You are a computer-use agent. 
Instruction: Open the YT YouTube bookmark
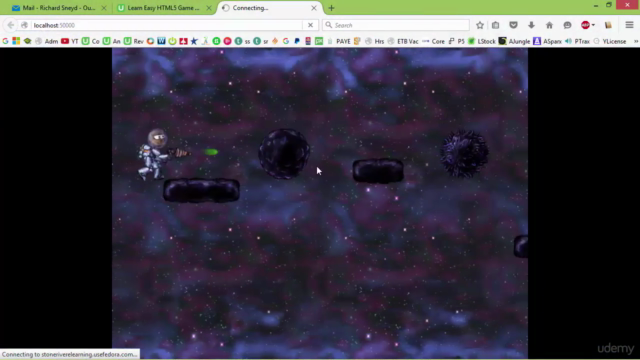69,41
